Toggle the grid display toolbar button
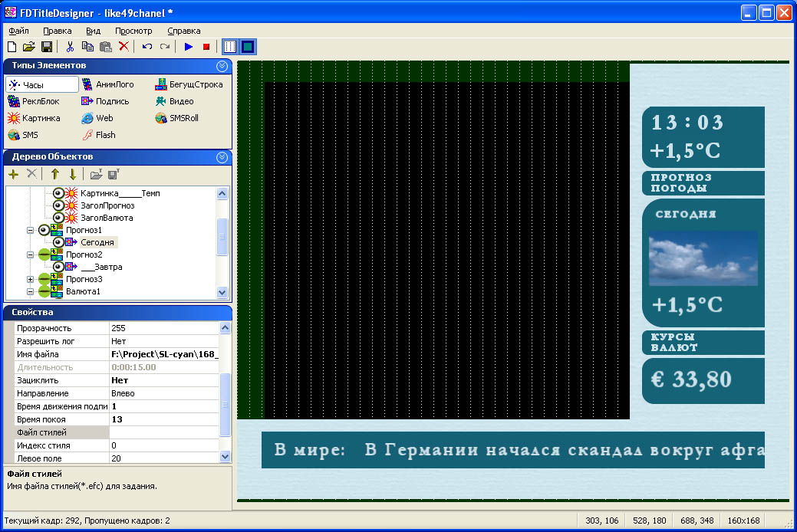 click(x=230, y=47)
